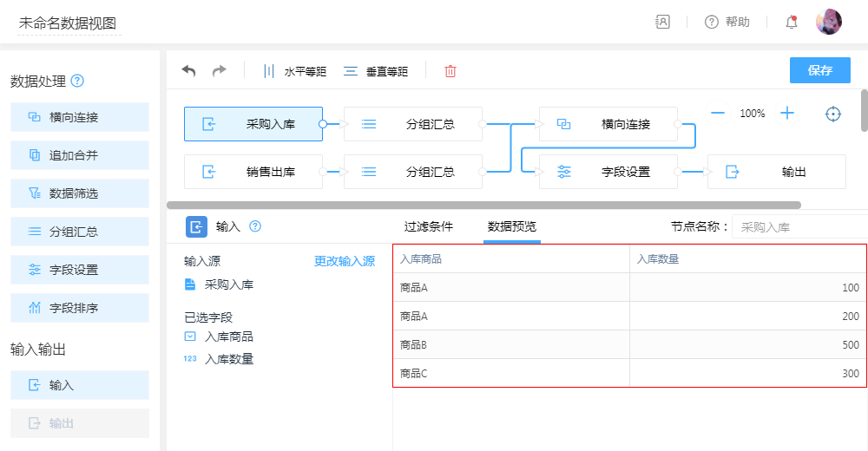
Task: Select the 数据预览 tab
Action: (x=511, y=226)
